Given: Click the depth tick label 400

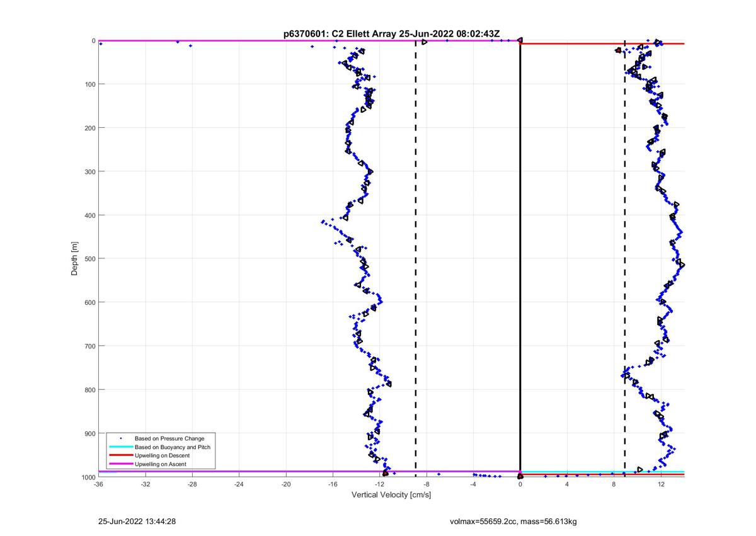Looking at the screenshot, I should [x=89, y=215].
